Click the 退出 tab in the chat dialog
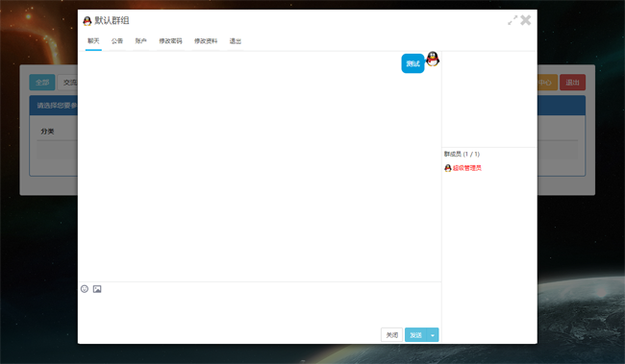625x364 pixels. (236, 41)
